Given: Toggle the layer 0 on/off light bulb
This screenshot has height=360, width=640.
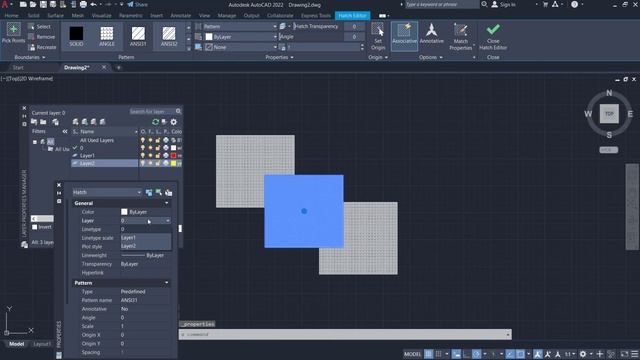Looking at the screenshot, I should click(x=143, y=148).
